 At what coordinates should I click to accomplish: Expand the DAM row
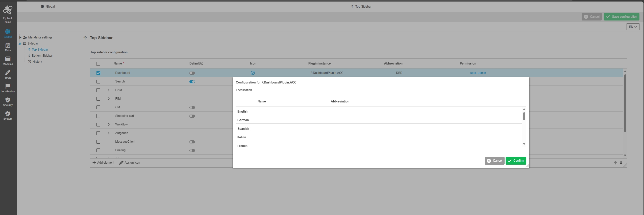(109, 90)
